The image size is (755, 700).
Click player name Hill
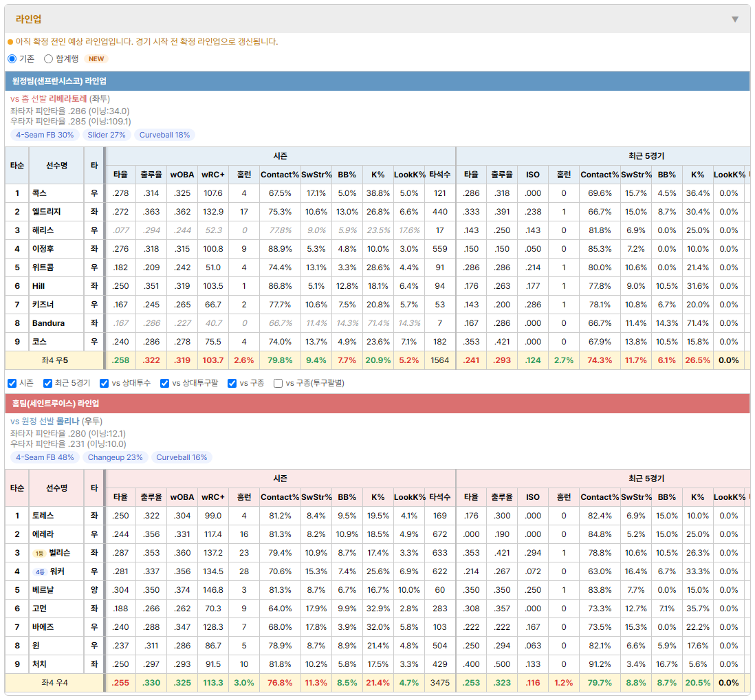(39, 286)
